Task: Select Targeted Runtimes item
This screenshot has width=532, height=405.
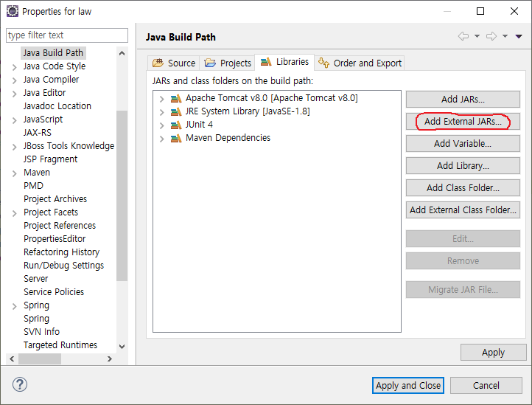Action: 60,345
